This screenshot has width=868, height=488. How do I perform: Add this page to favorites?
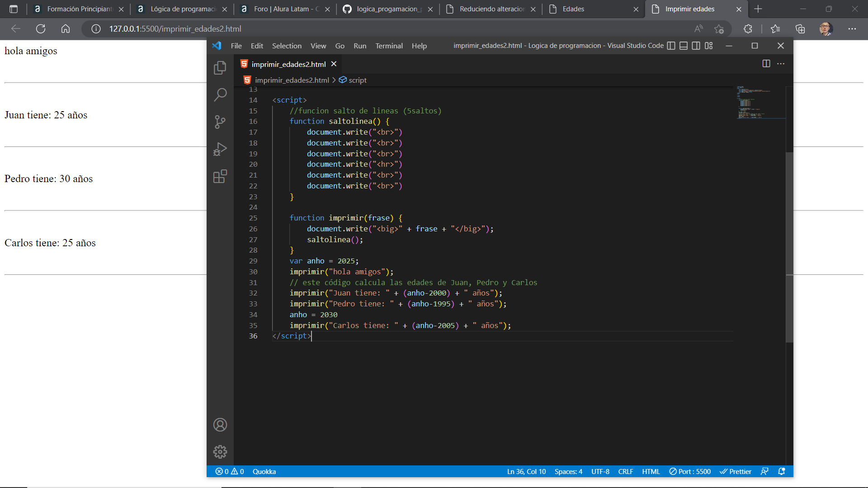coord(719,29)
